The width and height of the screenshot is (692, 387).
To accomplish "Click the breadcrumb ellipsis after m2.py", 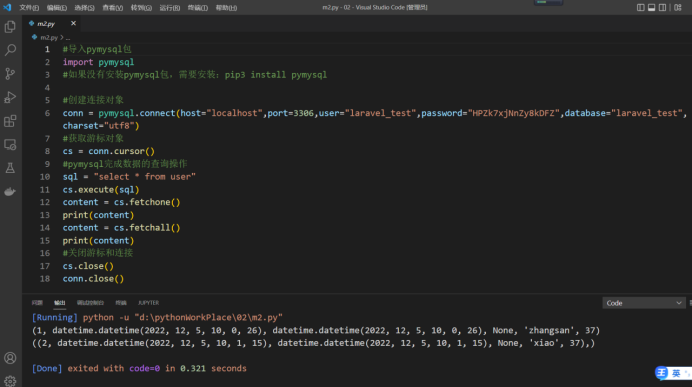I will pyautogui.click(x=68, y=38).
